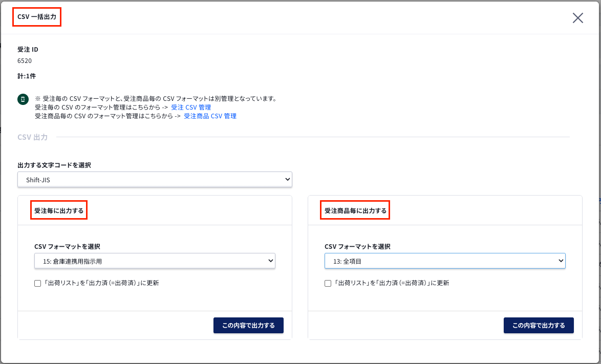
Task: Open the 13: 全項目 format dropdown
Action: coord(445,261)
